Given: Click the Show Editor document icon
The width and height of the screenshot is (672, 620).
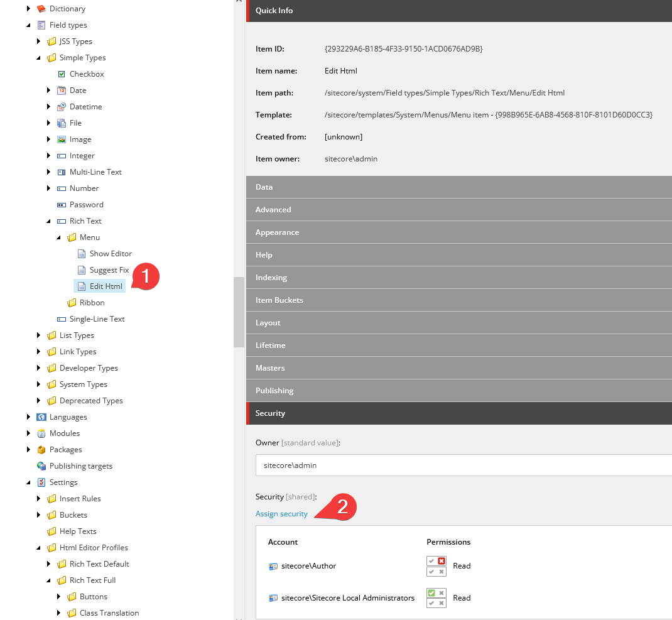Looking at the screenshot, I should point(82,254).
